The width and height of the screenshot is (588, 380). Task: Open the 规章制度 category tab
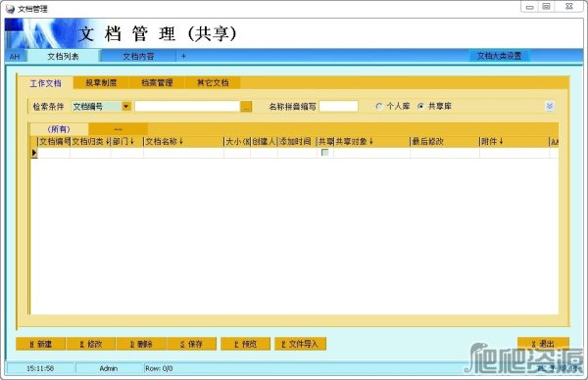pyautogui.click(x=101, y=83)
